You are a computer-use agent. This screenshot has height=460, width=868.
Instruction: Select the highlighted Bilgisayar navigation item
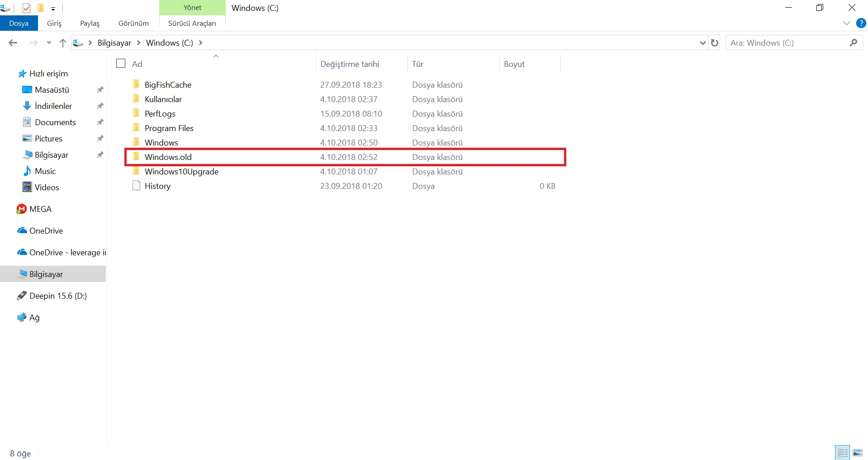coord(53,274)
